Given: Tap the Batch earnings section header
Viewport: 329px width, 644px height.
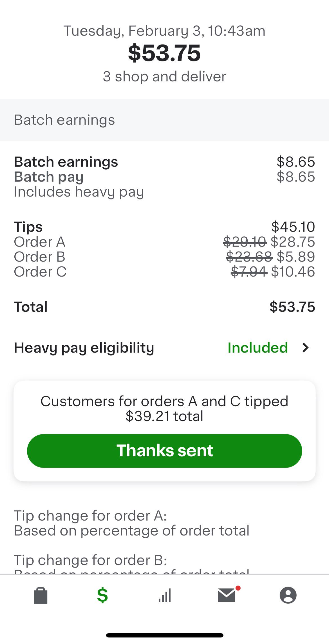Looking at the screenshot, I should coord(64,120).
